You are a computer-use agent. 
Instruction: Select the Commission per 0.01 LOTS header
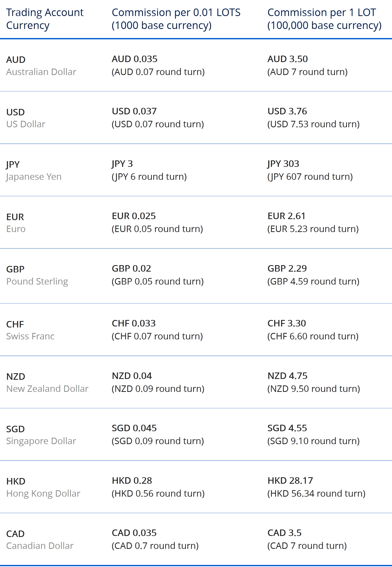[176, 19]
